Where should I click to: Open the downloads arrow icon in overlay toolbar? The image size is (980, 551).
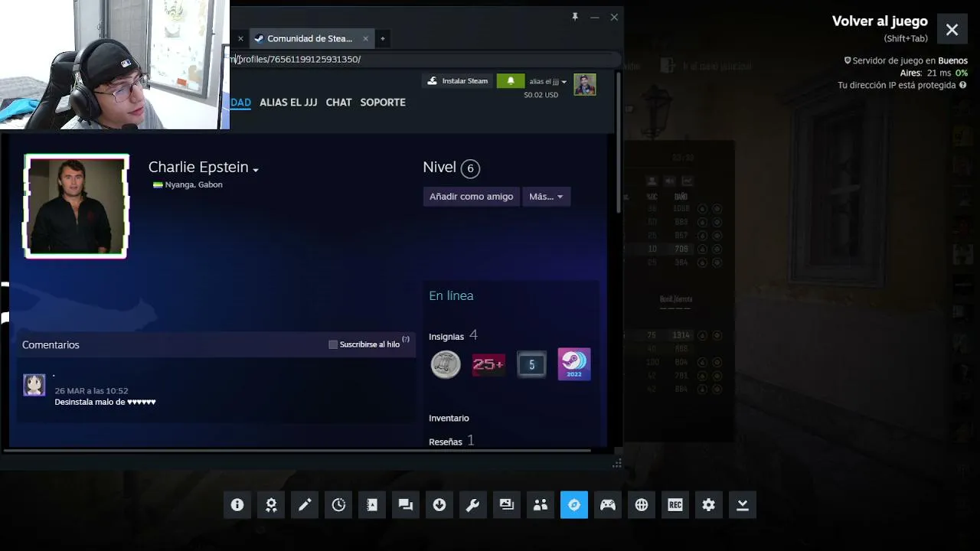pos(439,505)
